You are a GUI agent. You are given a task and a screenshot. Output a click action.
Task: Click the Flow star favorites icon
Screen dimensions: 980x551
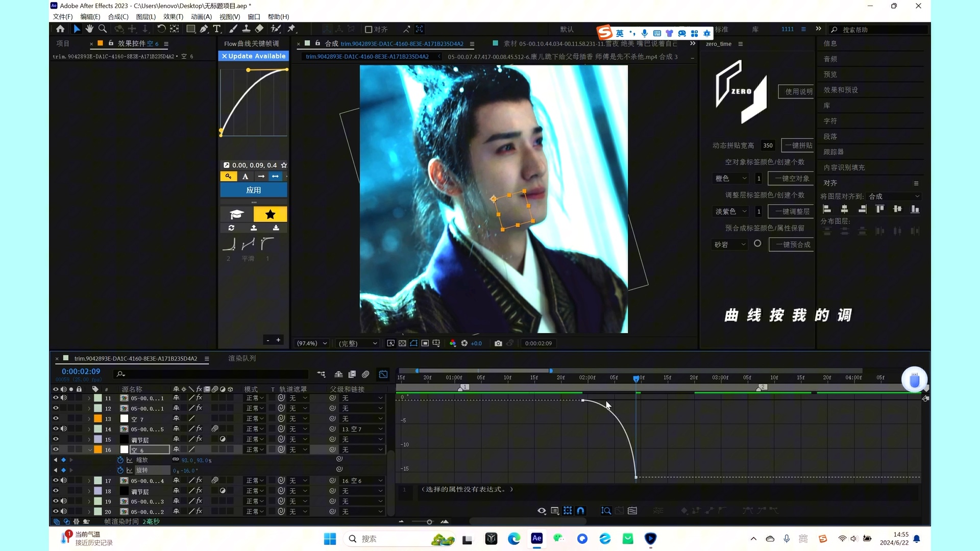click(x=271, y=214)
